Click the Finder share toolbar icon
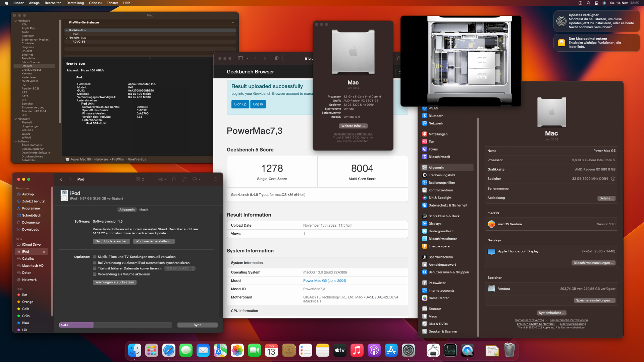Image resolution: width=644 pixels, height=362 pixels. (x=174, y=179)
